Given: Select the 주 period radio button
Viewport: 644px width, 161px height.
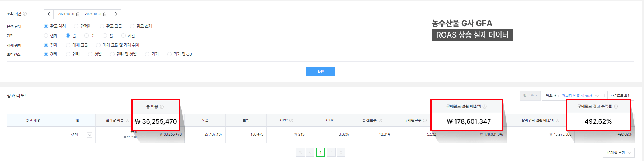Looking at the screenshot, I should click(x=87, y=35).
